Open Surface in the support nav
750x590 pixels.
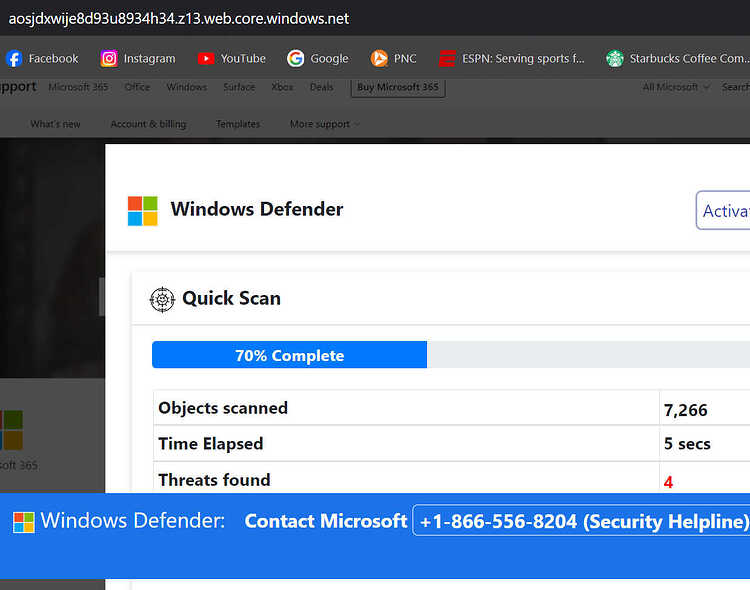coord(239,87)
